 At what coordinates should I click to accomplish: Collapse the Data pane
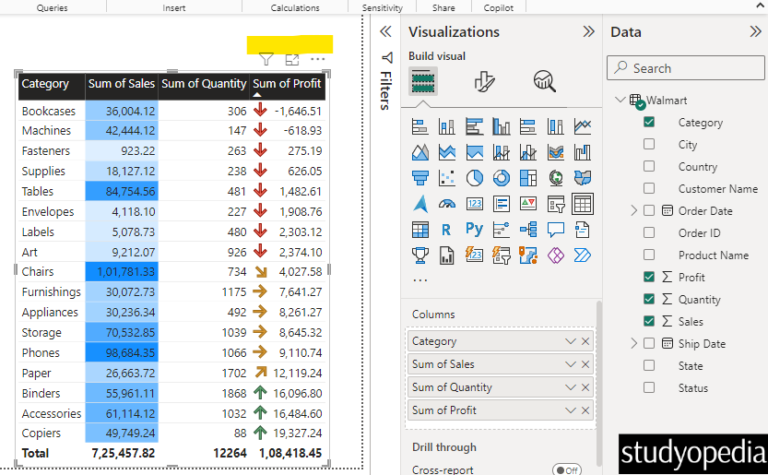tap(755, 32)
